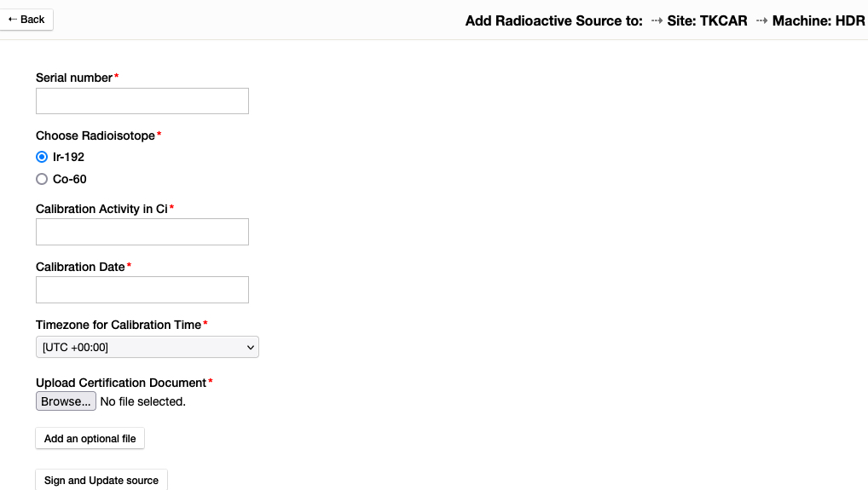Click the Calibration Date label
Image resolution: width=868 pixels, height=490 pixels.
coord(80,267)
